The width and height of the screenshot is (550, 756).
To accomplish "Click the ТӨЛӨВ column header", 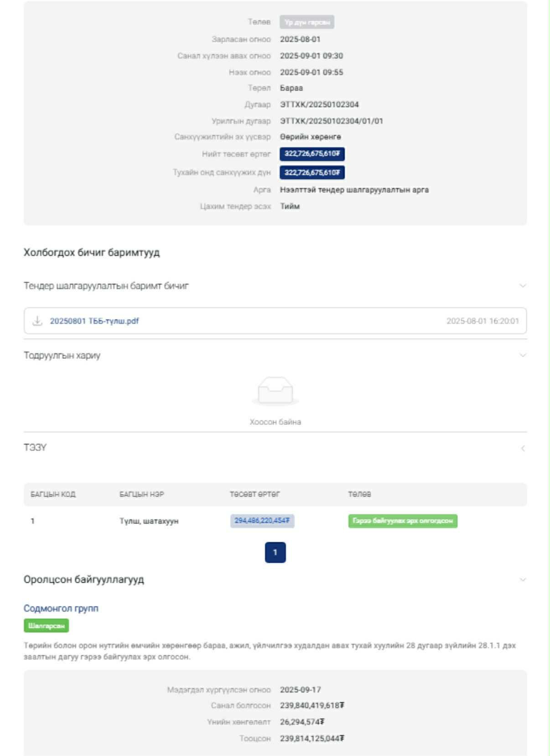I will 360,494.
